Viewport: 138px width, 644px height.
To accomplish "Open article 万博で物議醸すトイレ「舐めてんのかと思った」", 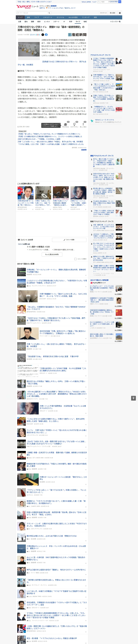I will (x=63, y=295).
